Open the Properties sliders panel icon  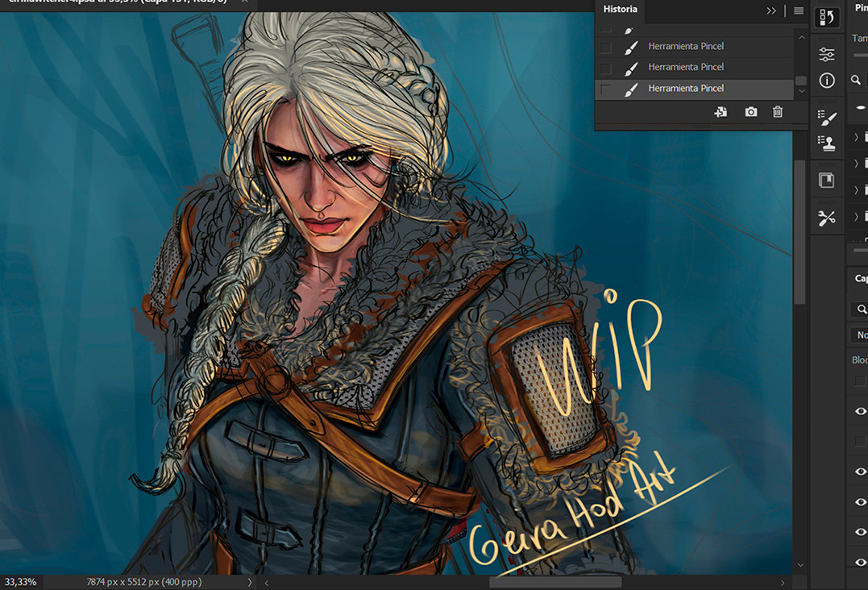826,54
